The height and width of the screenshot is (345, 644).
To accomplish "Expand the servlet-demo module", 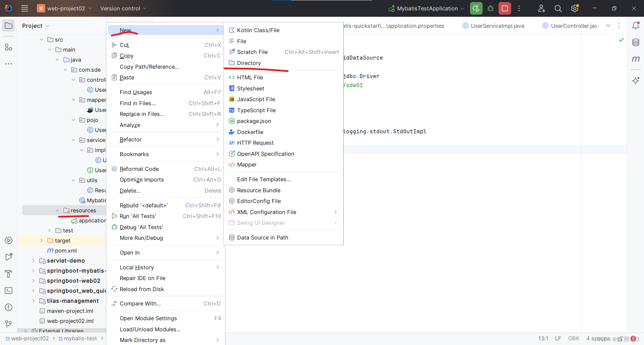I will [x=33, y=261].
